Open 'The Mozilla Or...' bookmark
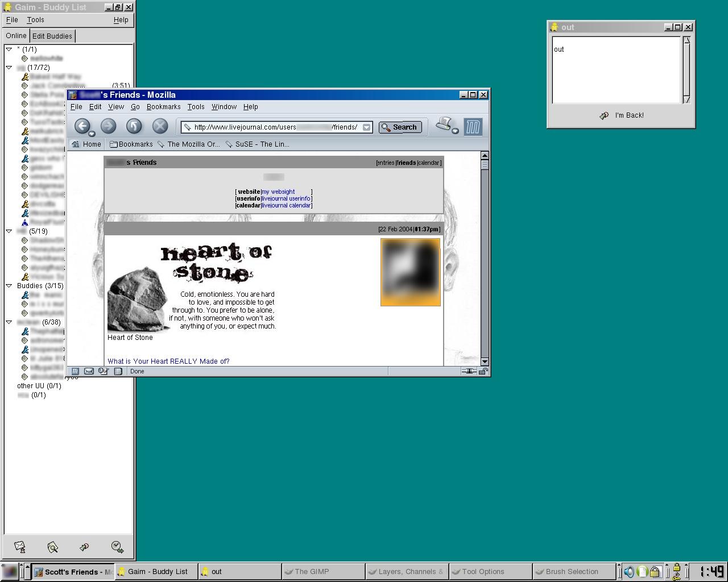728x582 pixels. [x=188, y=144]
